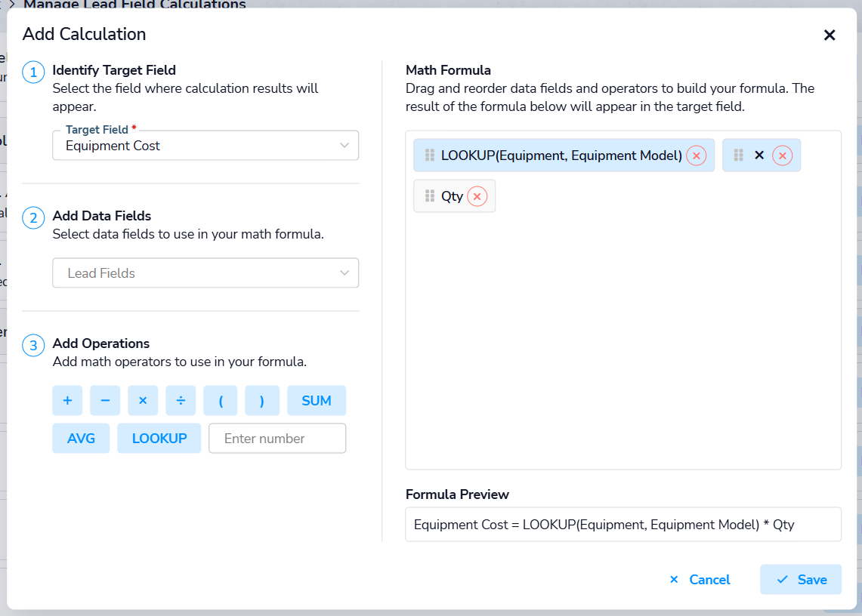Add an opening parenthesis
This screenshot has width=862, height=616.
tap(221, 401)
